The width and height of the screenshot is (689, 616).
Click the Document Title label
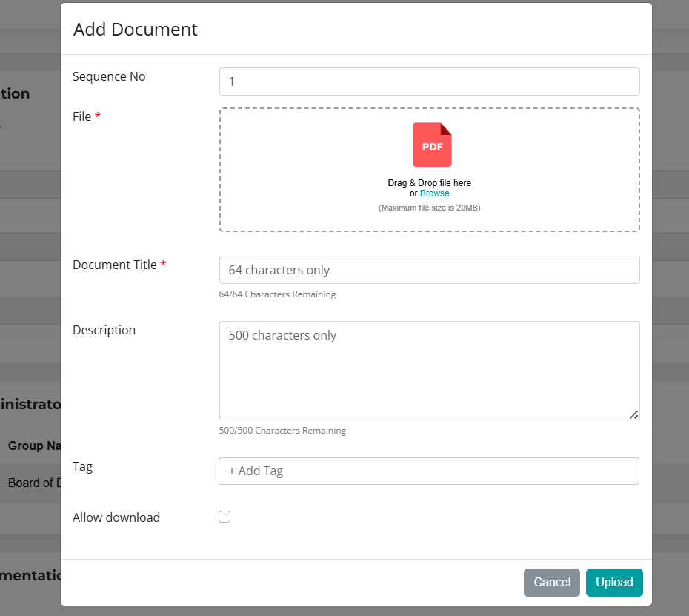coord(115,265)
